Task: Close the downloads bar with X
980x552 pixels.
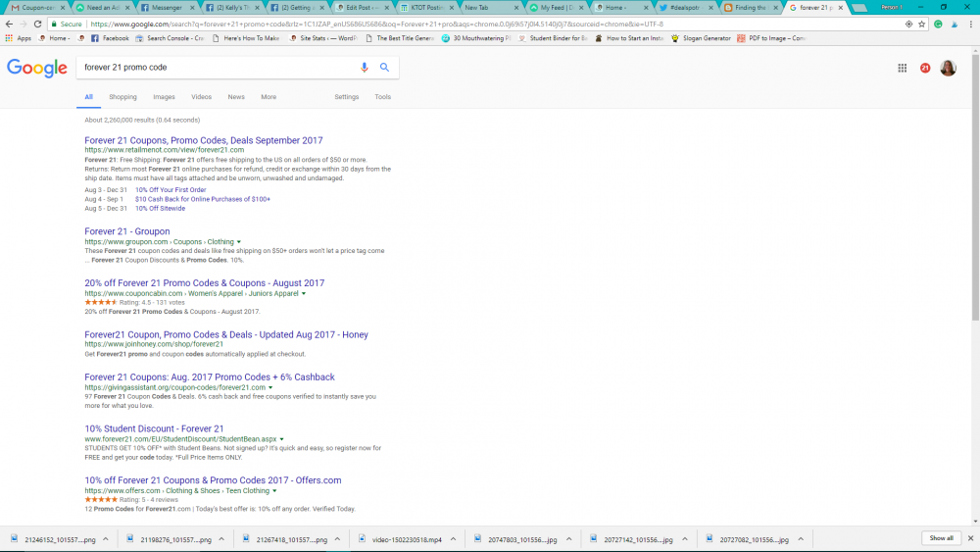Action: [x=970, y=538]
